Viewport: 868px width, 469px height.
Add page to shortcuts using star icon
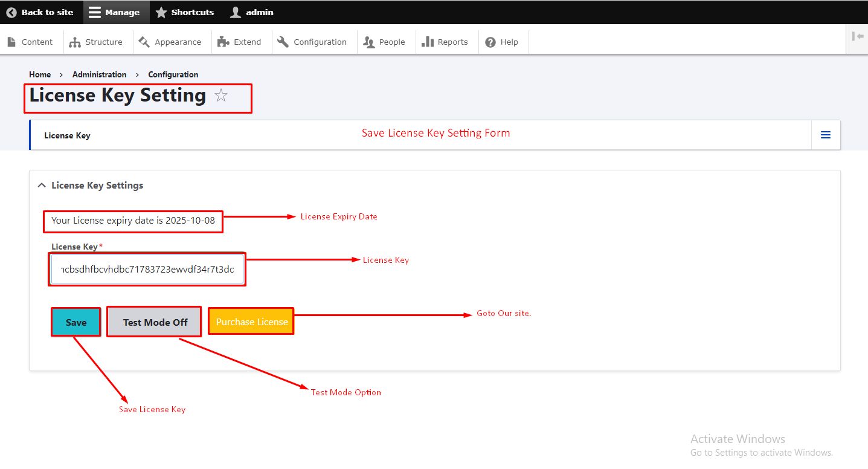(221, 95)
